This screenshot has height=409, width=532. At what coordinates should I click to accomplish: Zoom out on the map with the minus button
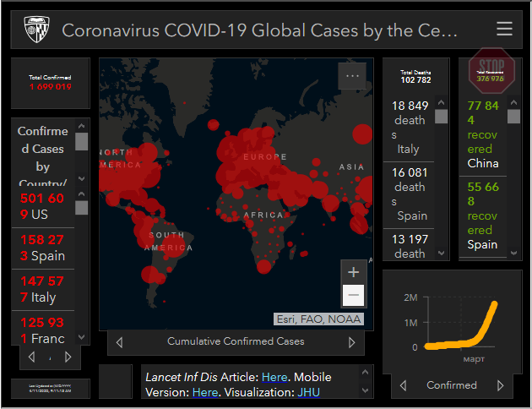coord(353,295)
